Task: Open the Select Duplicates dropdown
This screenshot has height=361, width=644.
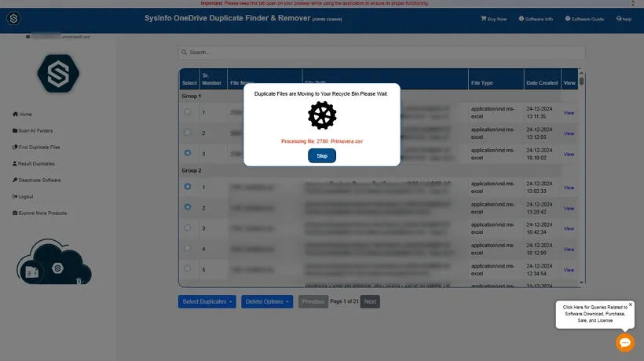Action: 207,301
